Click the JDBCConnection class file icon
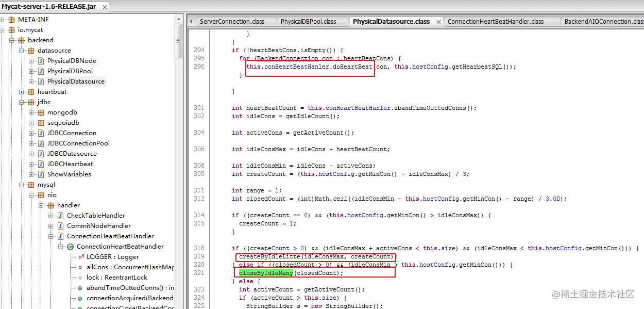The height and width of the screenshot is (309, 644). [41, 133]
